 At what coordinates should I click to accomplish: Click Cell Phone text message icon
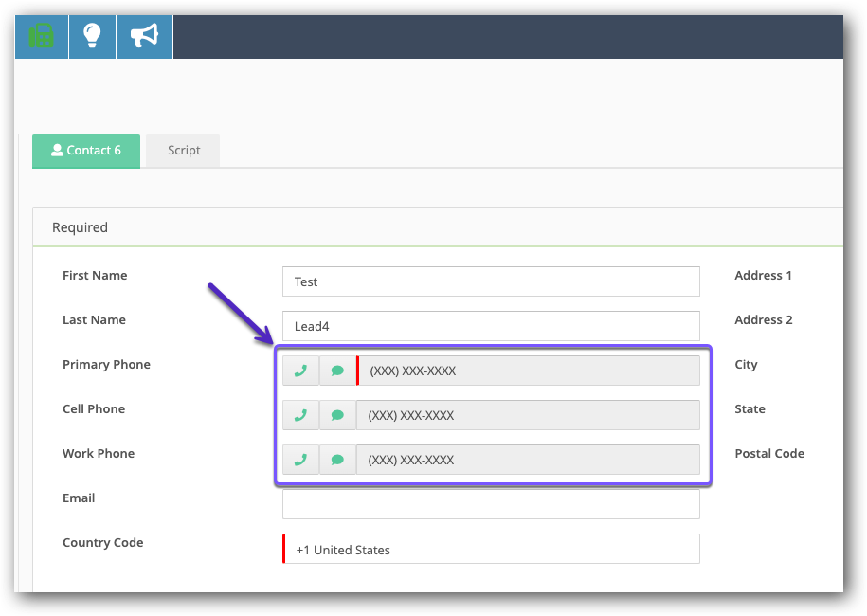tap(337, 415)
